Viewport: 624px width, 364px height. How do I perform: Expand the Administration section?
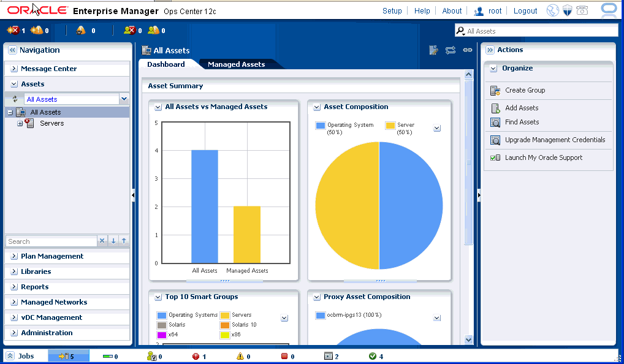[14, 333]
